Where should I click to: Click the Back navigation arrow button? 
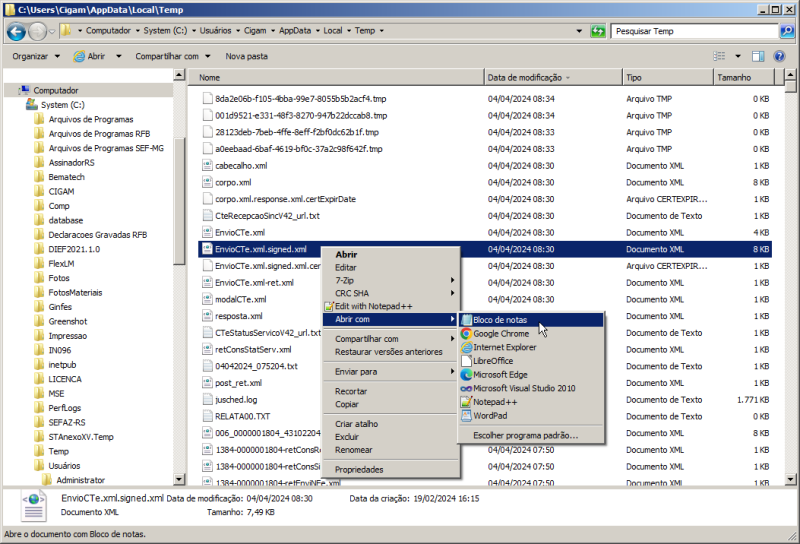tap(16, 32)
